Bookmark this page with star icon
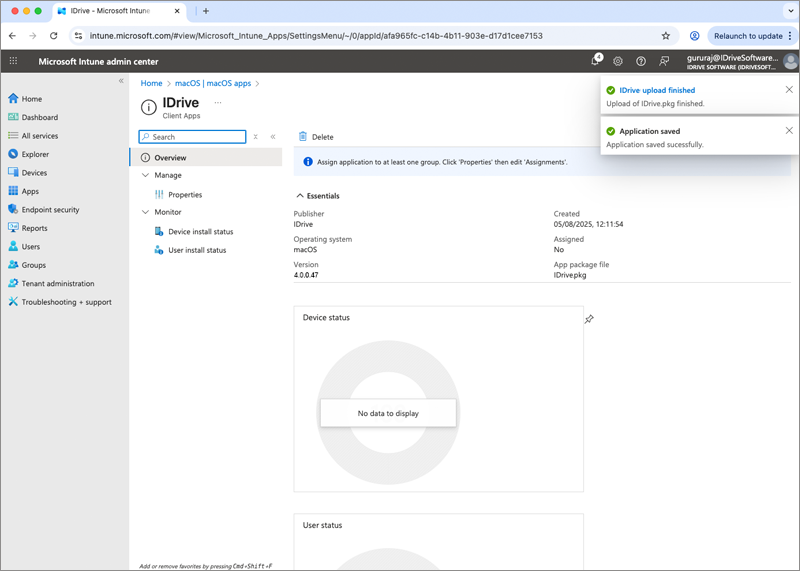 pos(665,36)
